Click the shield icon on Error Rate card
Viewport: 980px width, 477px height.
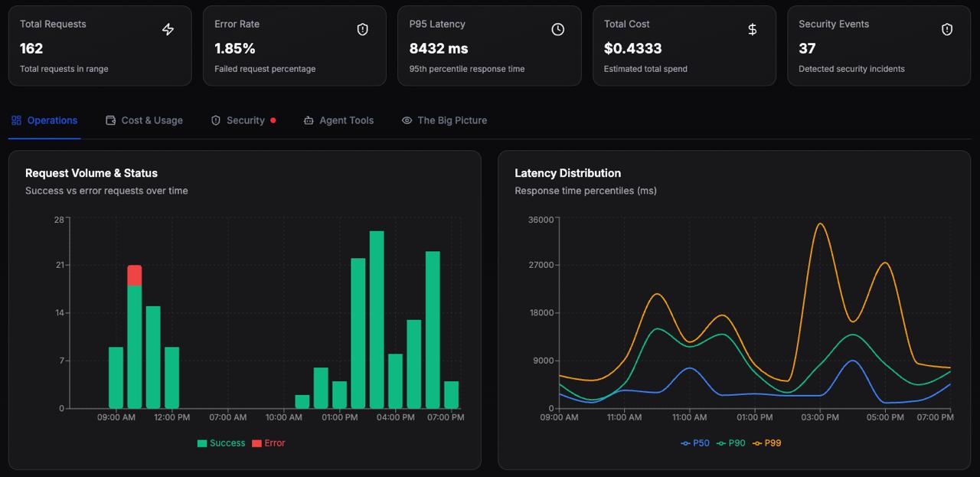[x=363, y=29]
